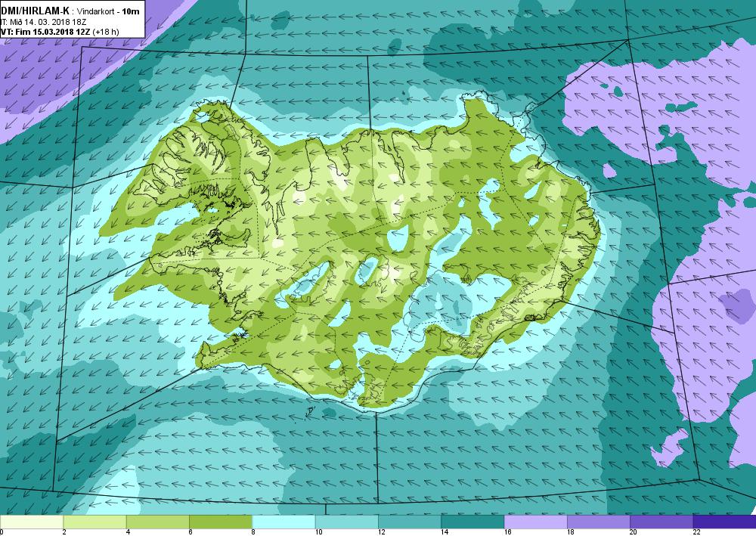The image size is (756, 536).
Task: Choose the 10–12 turquoise legend segment
Action: [347, 522]
